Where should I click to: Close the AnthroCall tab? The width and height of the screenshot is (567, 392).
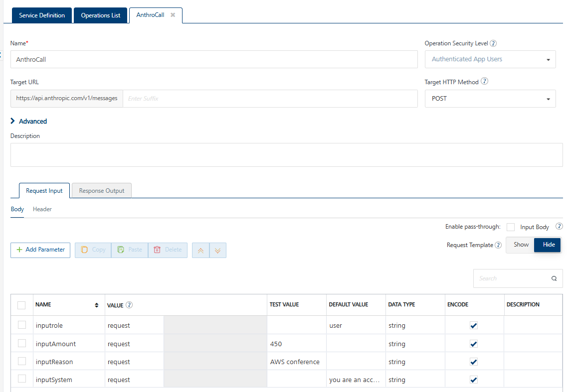[x=173, y=15]
